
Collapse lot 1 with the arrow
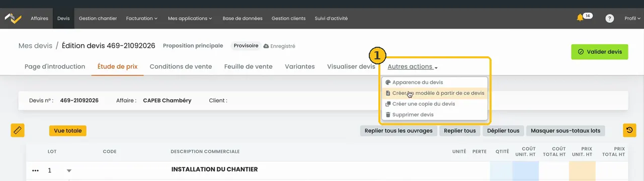coord(69,171)
